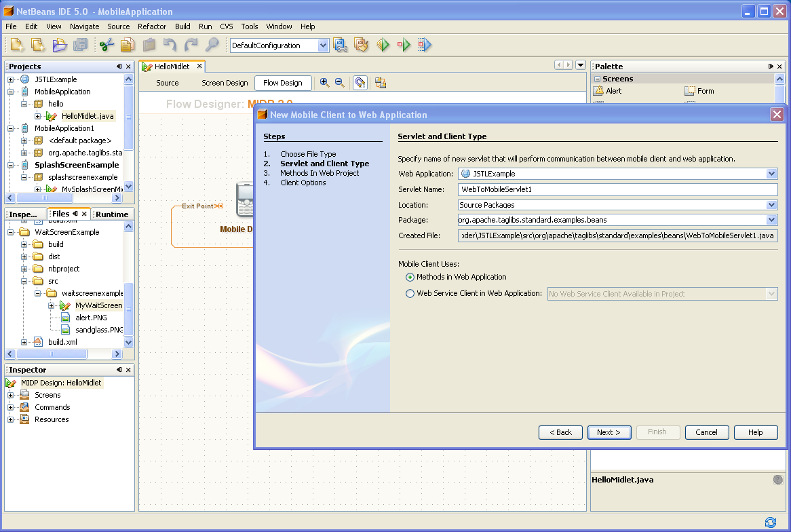The height and width of the screenshot is (532, 791).
Task: Open the Navigate menu
Action: click(84, 26)
